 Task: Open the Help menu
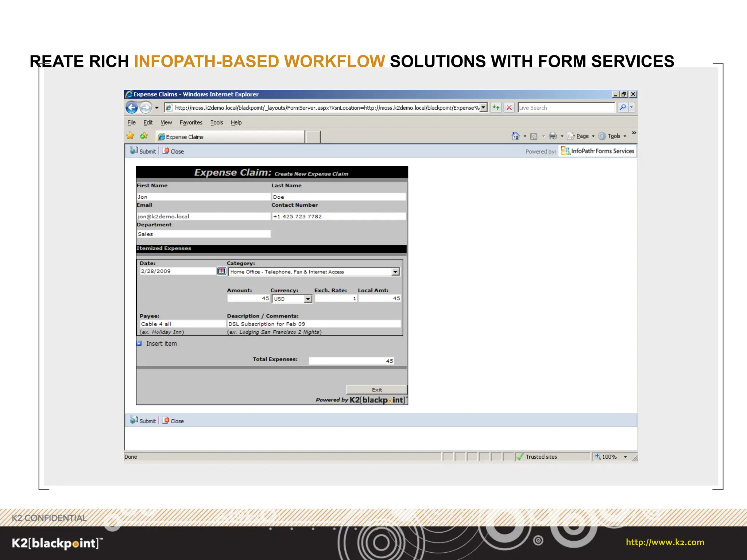[x=236, y=122]
